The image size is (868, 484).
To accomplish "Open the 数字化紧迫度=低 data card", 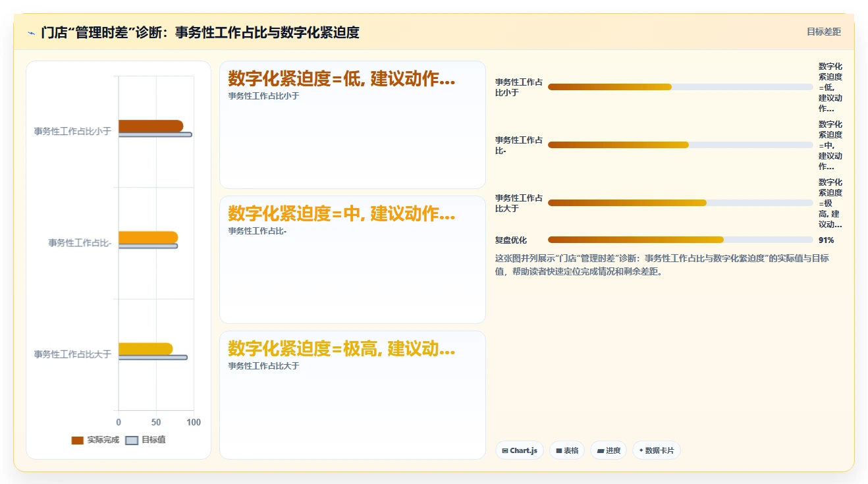I will pyautogui.click(x=352, y=125).
